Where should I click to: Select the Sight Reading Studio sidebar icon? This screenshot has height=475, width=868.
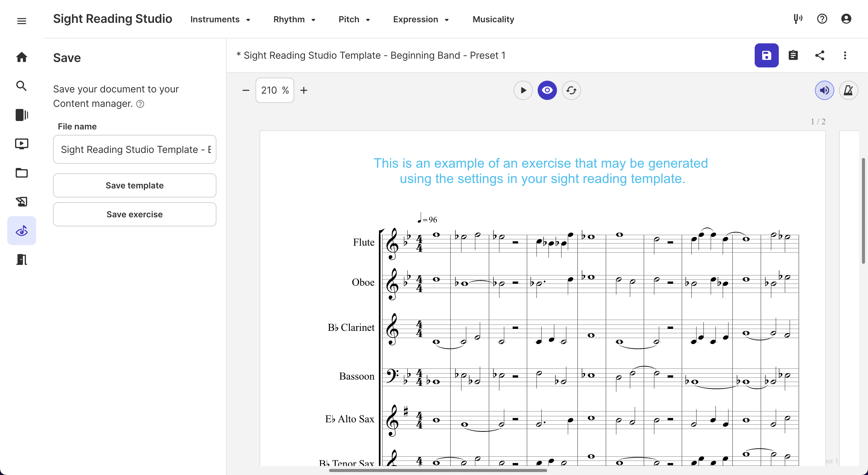tap(21, 231)
